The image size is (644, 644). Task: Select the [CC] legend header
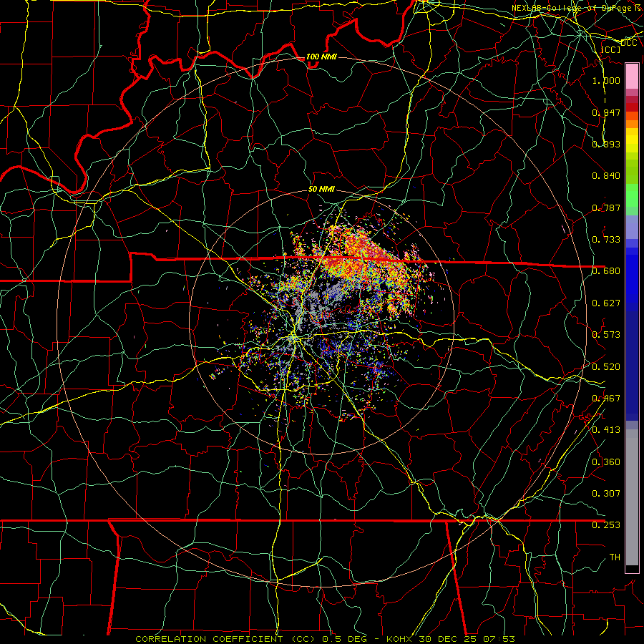(x=611, y=49)
